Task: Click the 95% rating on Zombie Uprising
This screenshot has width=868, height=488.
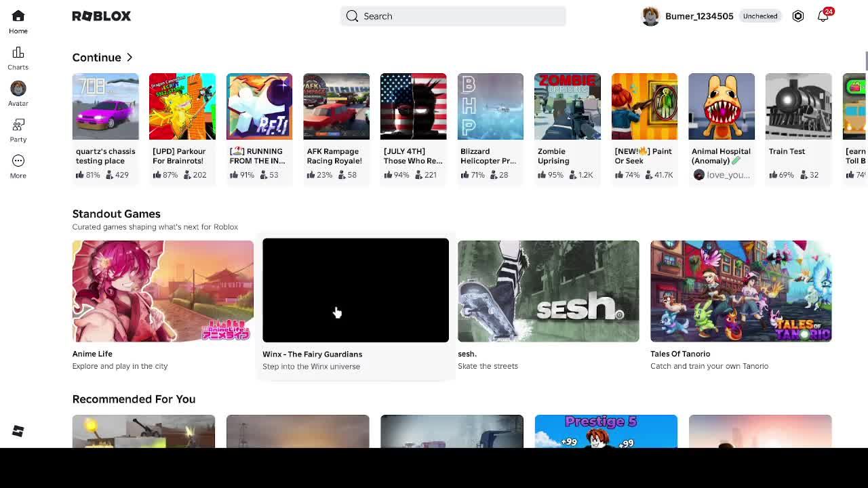Action: pyautogui.click(x=550, y=175)
